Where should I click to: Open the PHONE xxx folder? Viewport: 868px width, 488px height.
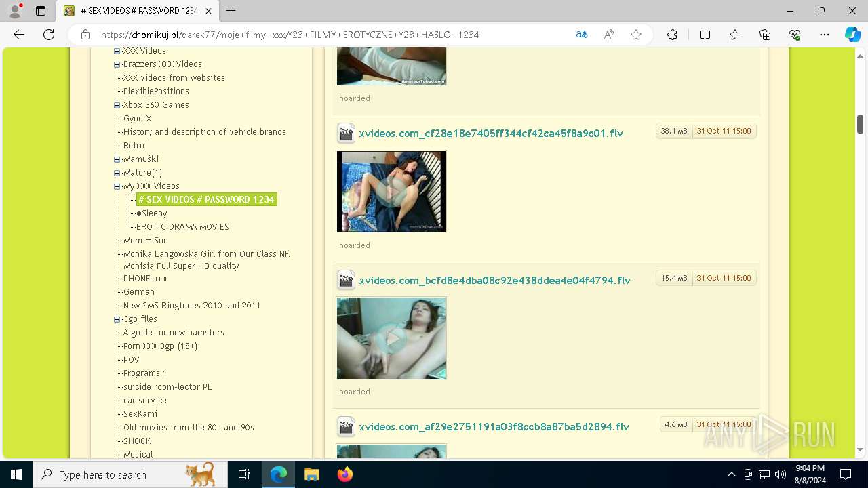tap(145, 279)
